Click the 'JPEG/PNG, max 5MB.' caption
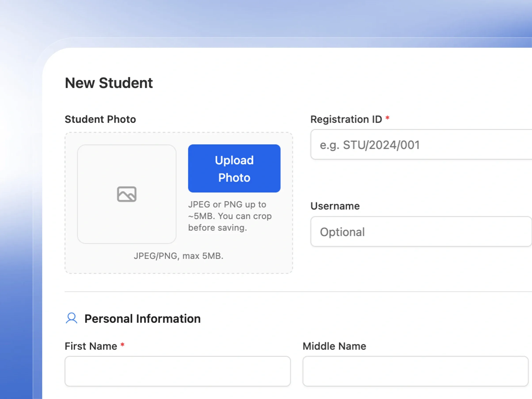The width and height of the screenshot is (532, 399). click(x=178, y=256)
